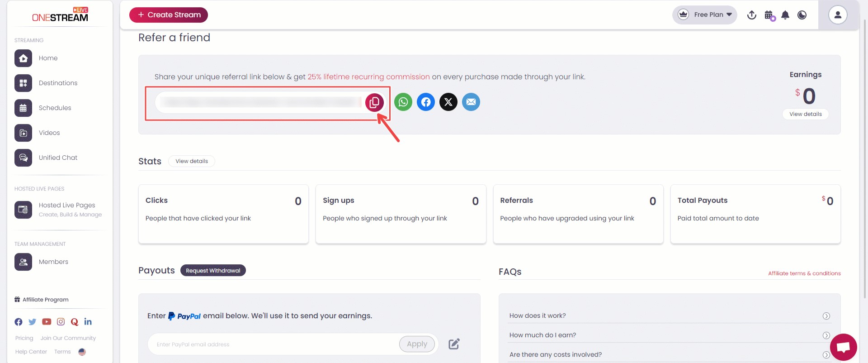Click the Create Stream button
This screenshot has width=868, height=363.
pyautogui.click(x=169, y=15)
